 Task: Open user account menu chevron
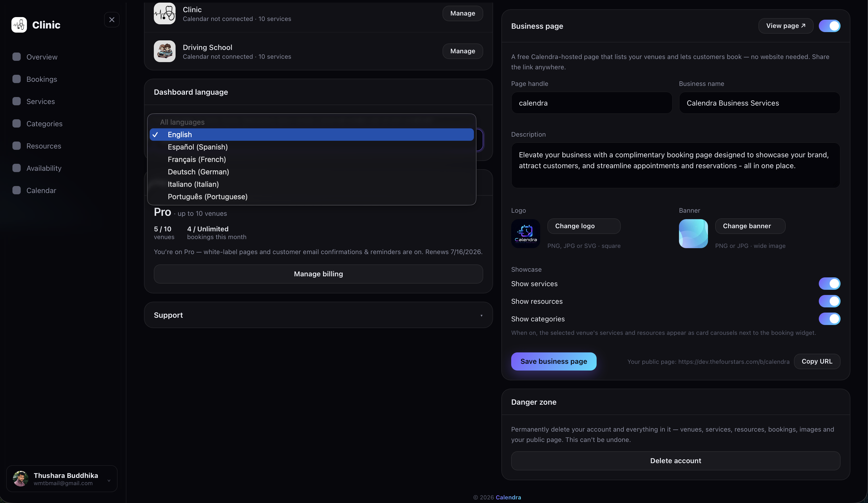click(109, 480)
